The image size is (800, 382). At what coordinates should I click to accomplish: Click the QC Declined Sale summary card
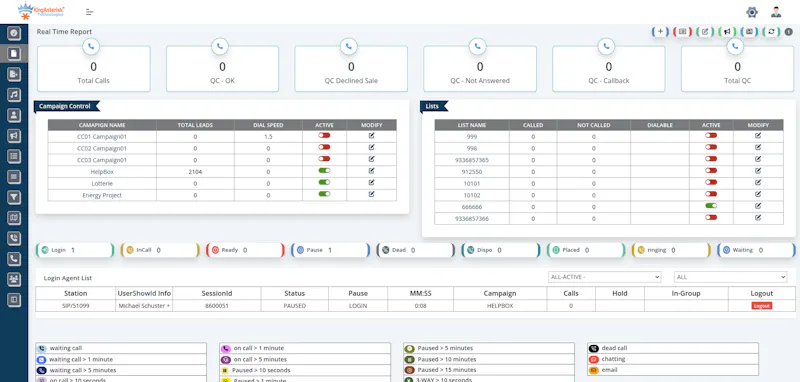pyautogui.click(x=351, y=69)
